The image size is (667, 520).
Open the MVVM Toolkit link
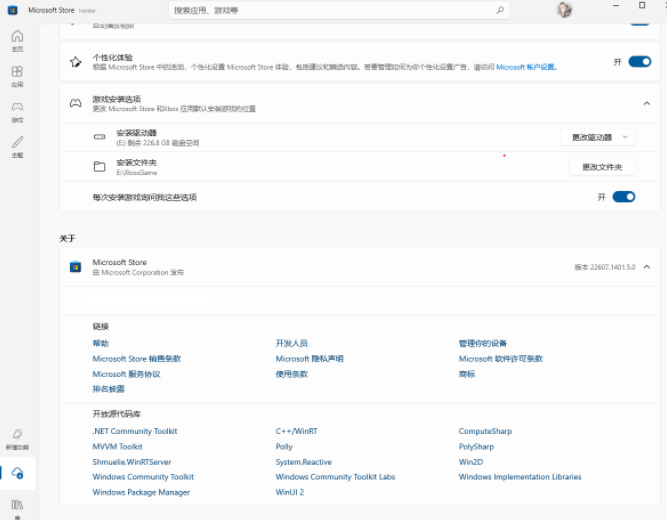pos(117,446)
